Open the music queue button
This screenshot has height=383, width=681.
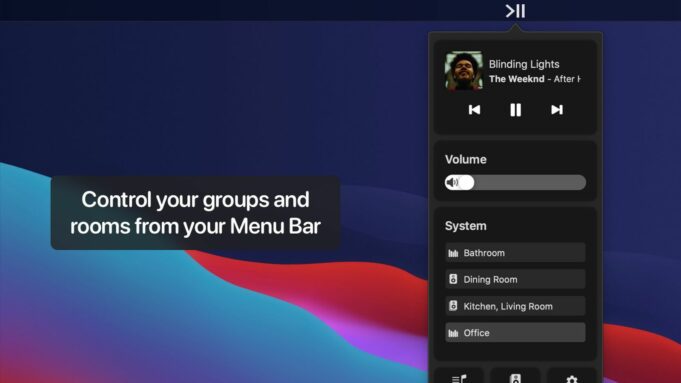[x=459, y=376]
